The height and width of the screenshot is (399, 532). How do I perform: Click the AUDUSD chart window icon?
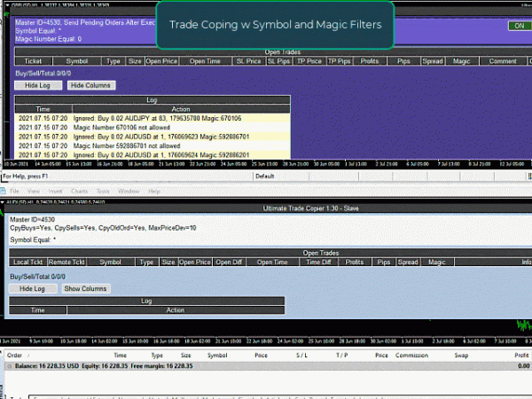[4, 202]
